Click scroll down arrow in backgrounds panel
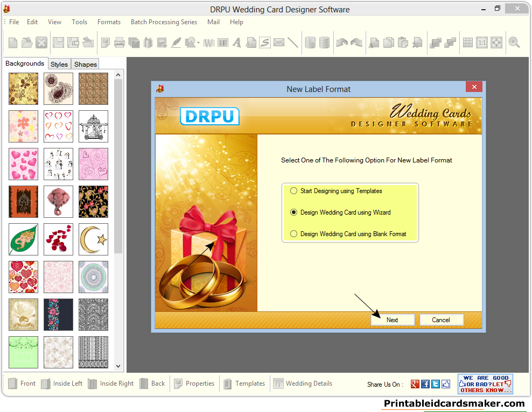Viewport: 532px width, 412px height. pos(118,366)
